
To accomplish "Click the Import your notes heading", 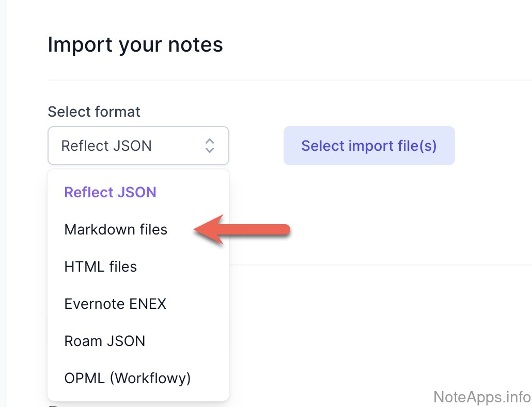I will tap(135, 44).
